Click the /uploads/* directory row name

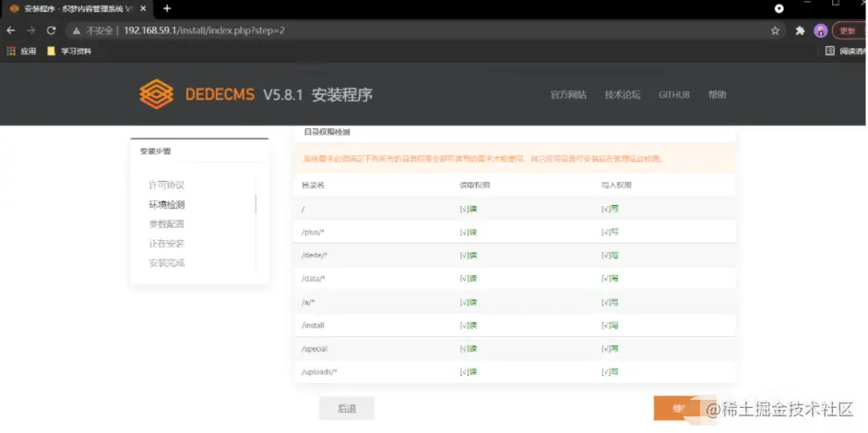click(x=319, y=372)
